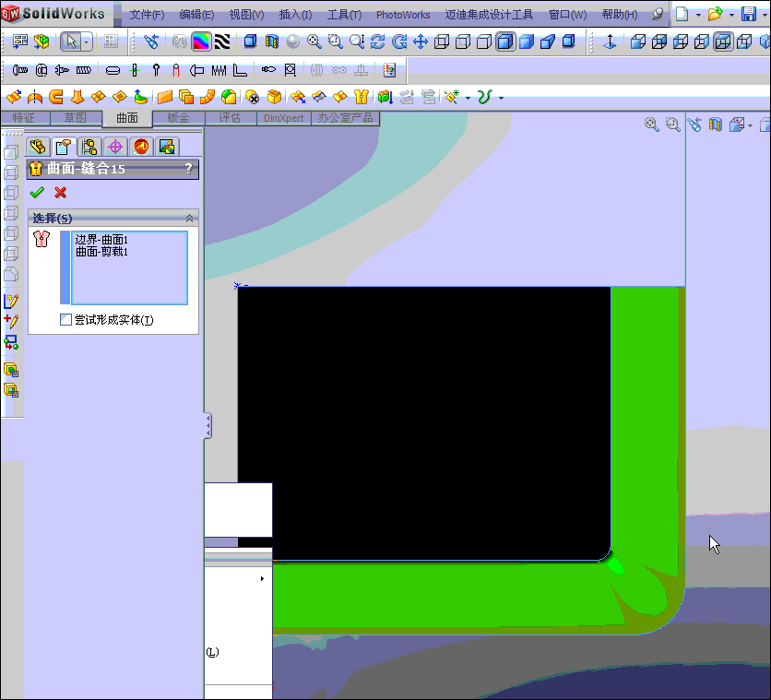Click the Toolbox bolt icon
The width and height of the screenshot is (771, 700).
coord(19,70)
